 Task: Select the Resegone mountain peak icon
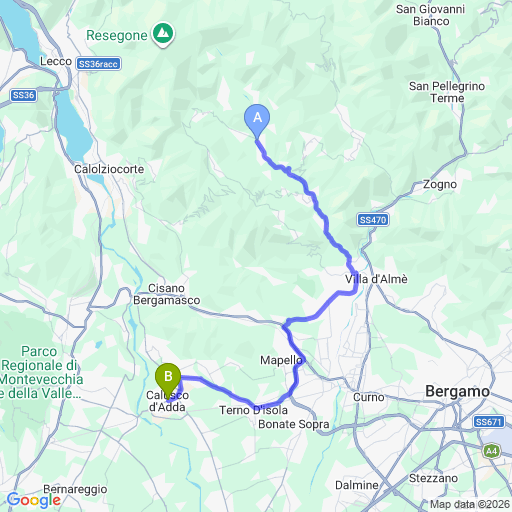[163, 34]
